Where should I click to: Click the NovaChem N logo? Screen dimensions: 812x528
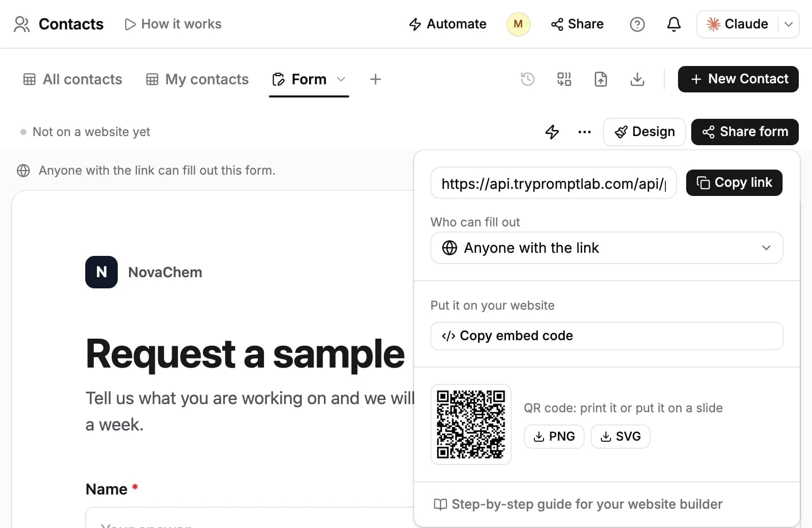click(x=101, y=272)
